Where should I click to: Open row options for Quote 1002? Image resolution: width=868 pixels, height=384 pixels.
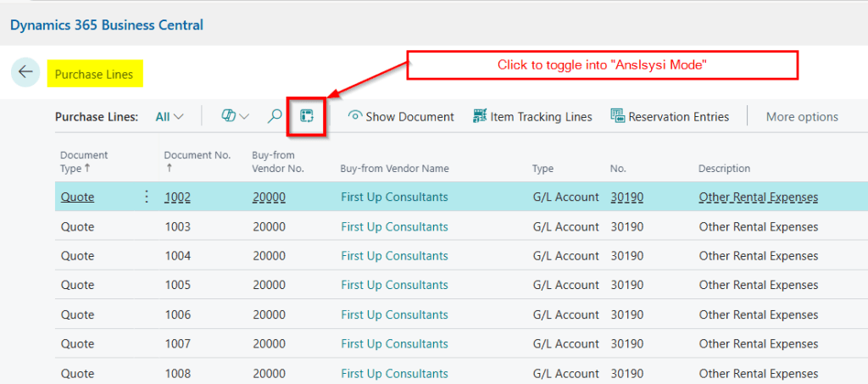point(146,197)
